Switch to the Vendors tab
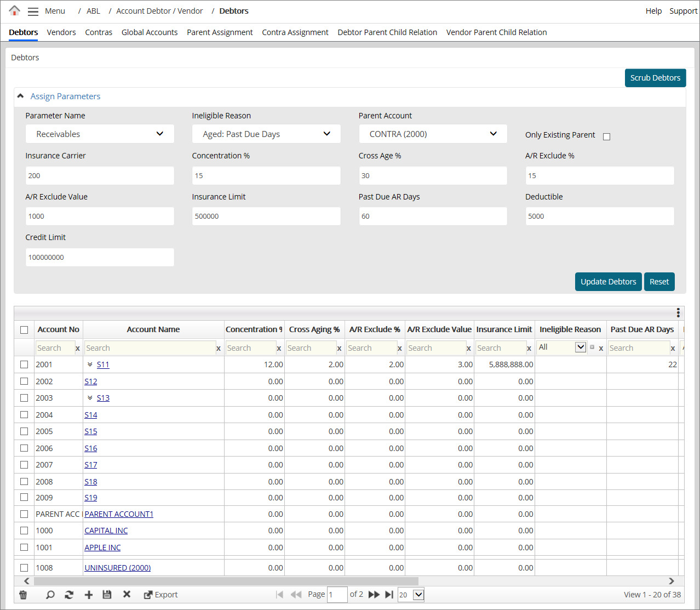Image resolution: width=700 pixels, height=610 pixels. (61, 32)
